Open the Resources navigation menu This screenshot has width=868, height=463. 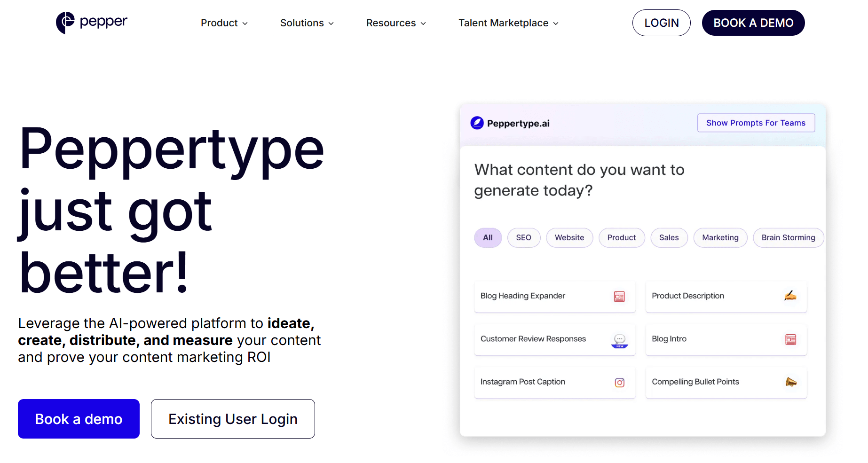pos(396,23)
